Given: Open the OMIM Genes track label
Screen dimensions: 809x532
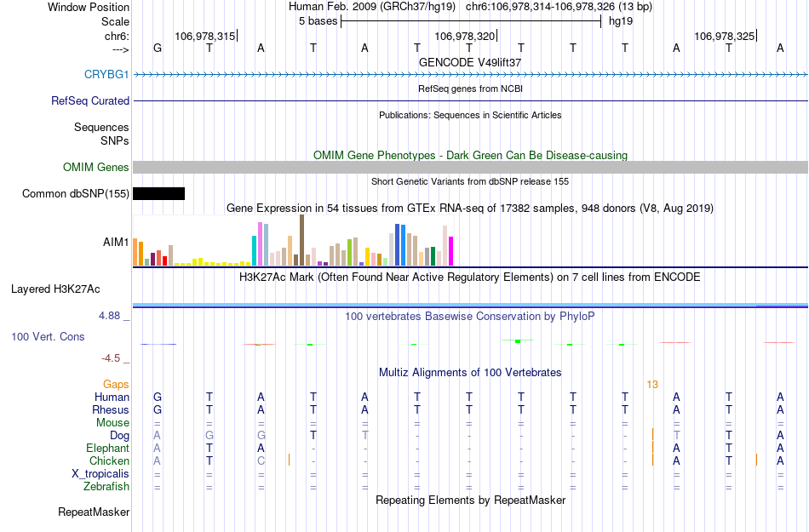Looking at the screenshot, I should pos(95,167).
